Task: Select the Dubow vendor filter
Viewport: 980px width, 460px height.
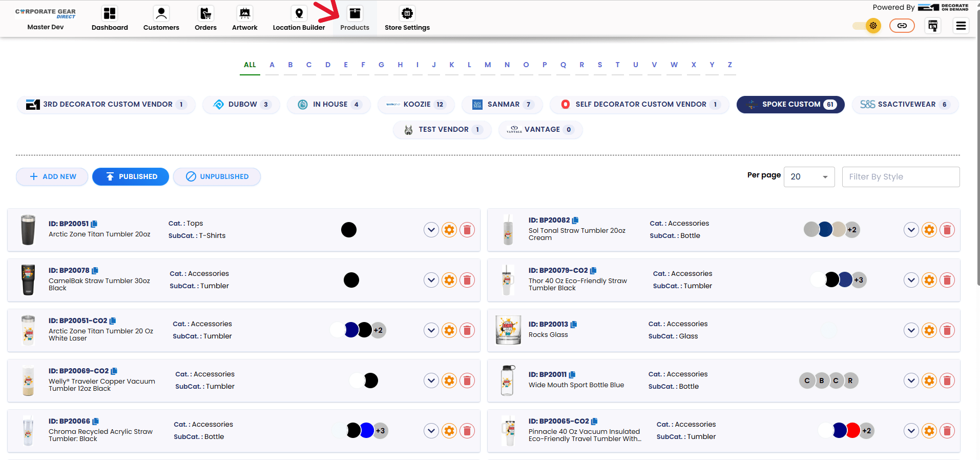Action: click(241, 105)
